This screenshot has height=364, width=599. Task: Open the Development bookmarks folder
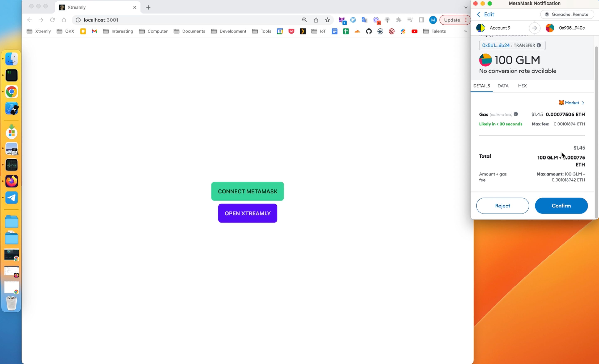click(229, 31)
